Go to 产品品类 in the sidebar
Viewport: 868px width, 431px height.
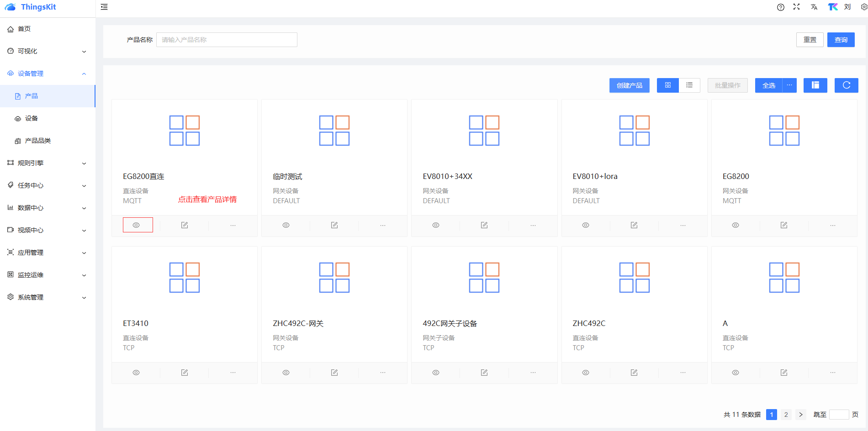click(37, 141)
